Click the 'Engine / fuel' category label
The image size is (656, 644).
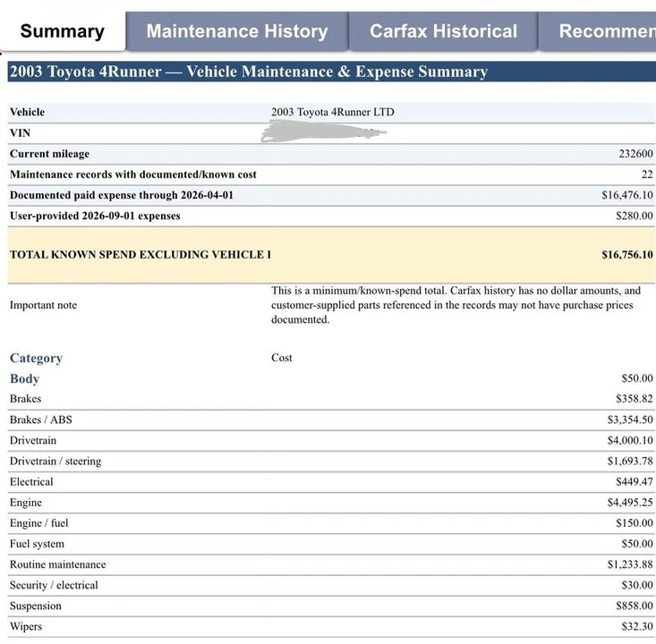tap(38, 523)
